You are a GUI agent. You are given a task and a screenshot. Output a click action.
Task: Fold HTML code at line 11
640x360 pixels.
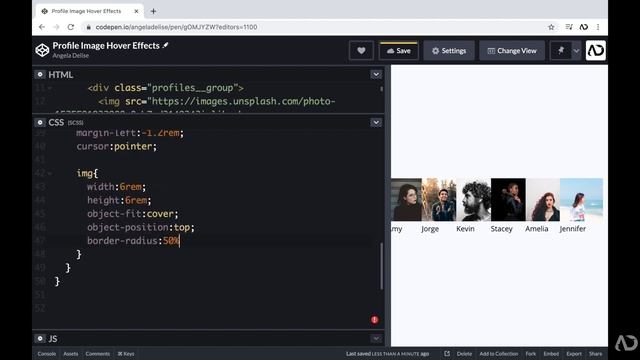coord(50,88)
